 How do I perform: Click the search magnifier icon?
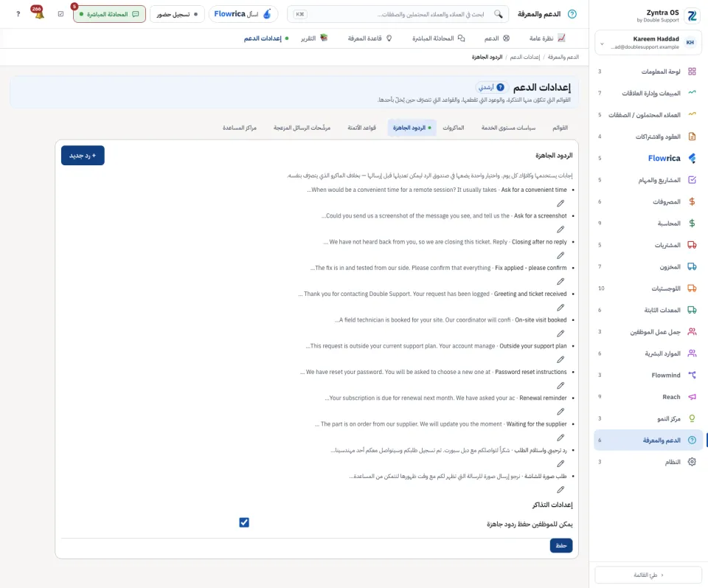(498, 14)
